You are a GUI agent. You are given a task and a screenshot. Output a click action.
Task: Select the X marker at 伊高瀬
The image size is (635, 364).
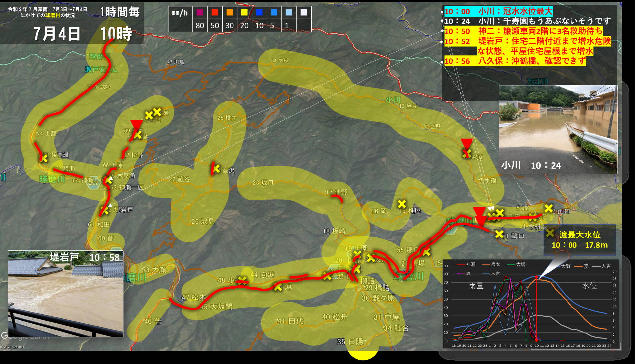click(x=44, y=158)
